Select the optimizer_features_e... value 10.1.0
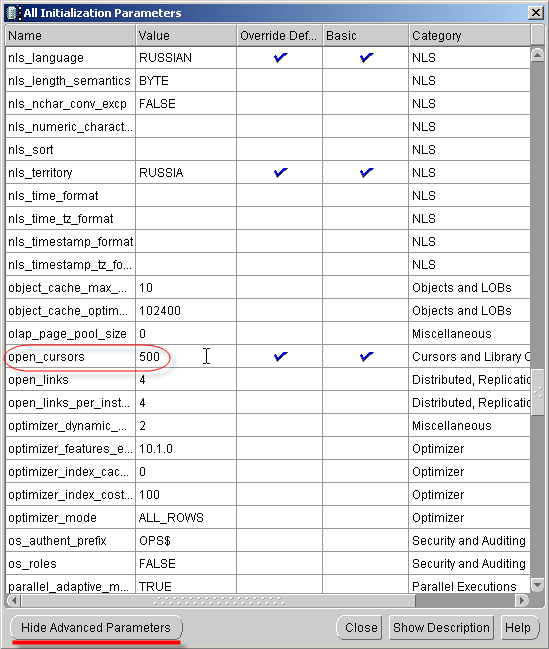This screenshot has width=549, height=649. pos(156,449)
